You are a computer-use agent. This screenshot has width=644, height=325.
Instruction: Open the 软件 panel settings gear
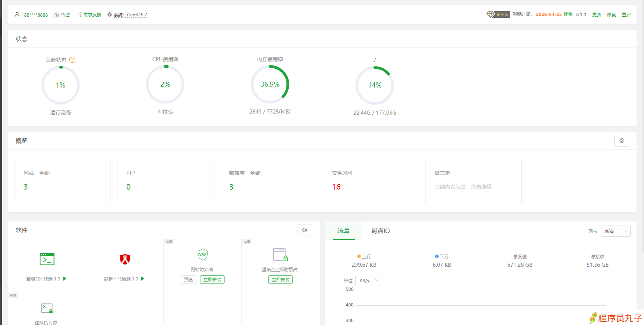point(305,230)
